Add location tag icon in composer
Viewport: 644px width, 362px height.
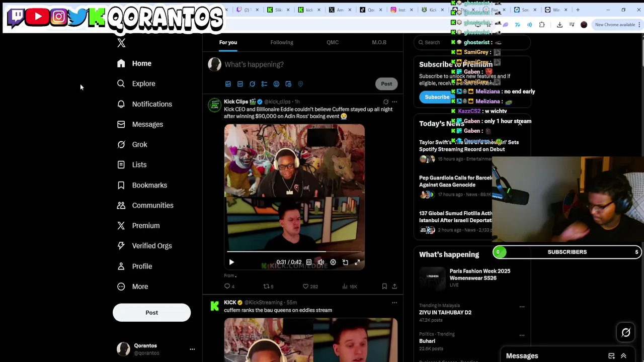pos(300,84)
